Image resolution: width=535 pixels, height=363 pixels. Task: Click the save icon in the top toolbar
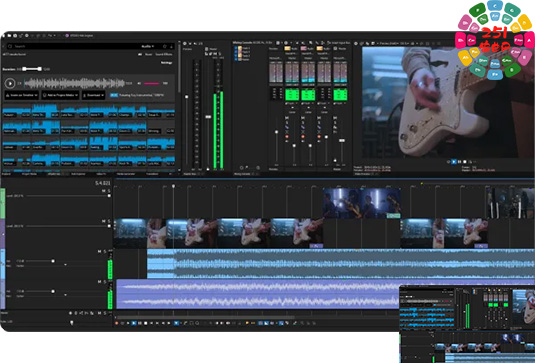point(15,35)
